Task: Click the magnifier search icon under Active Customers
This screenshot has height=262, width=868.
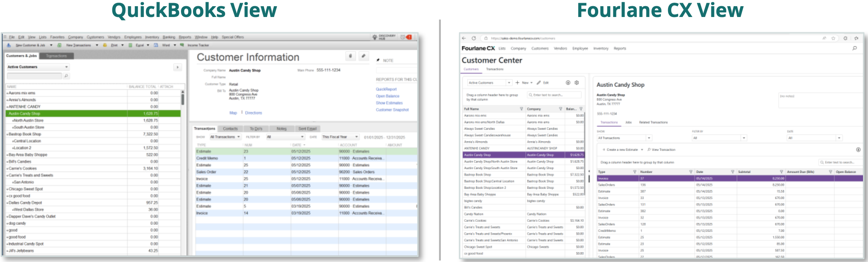Action: coord(66,76)
